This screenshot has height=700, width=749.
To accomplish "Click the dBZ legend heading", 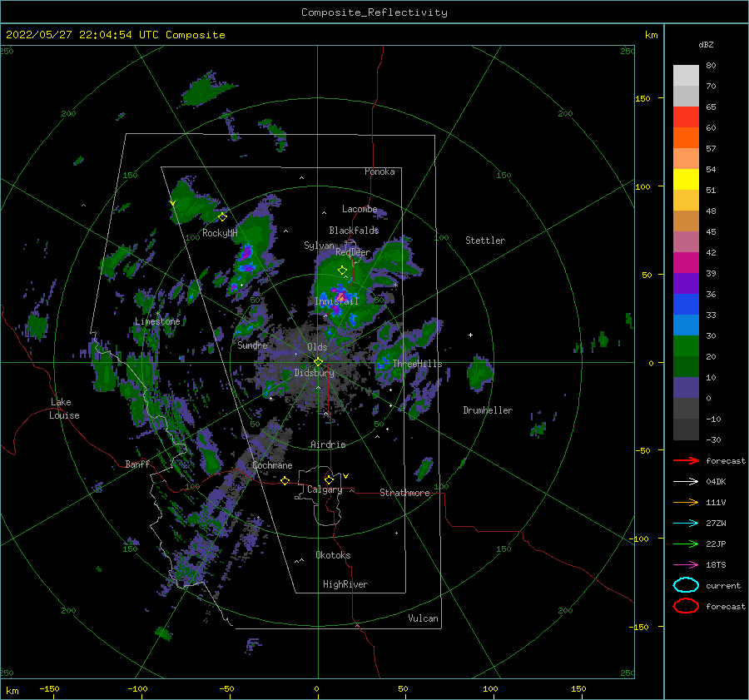I will 706,45.
